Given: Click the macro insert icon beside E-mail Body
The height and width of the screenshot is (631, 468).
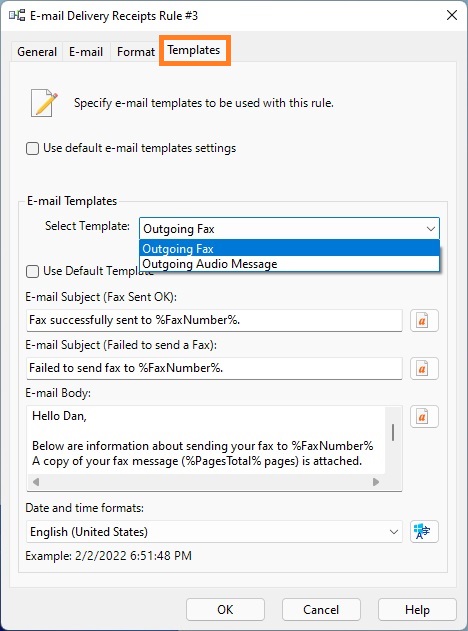Looking at the screenshot, I should pyautogui.click(x=424, y=417).
